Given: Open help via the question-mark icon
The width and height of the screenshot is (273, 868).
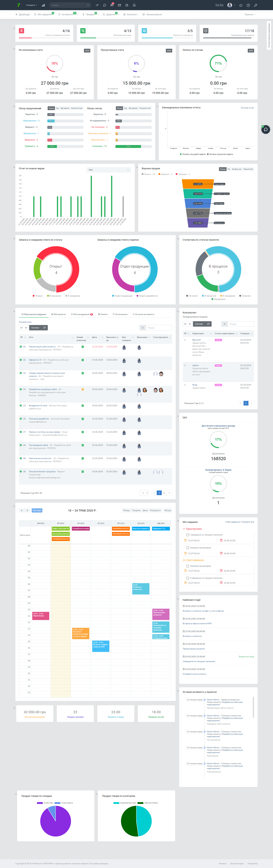Looking at the screenshot, I should coord(248,5).
